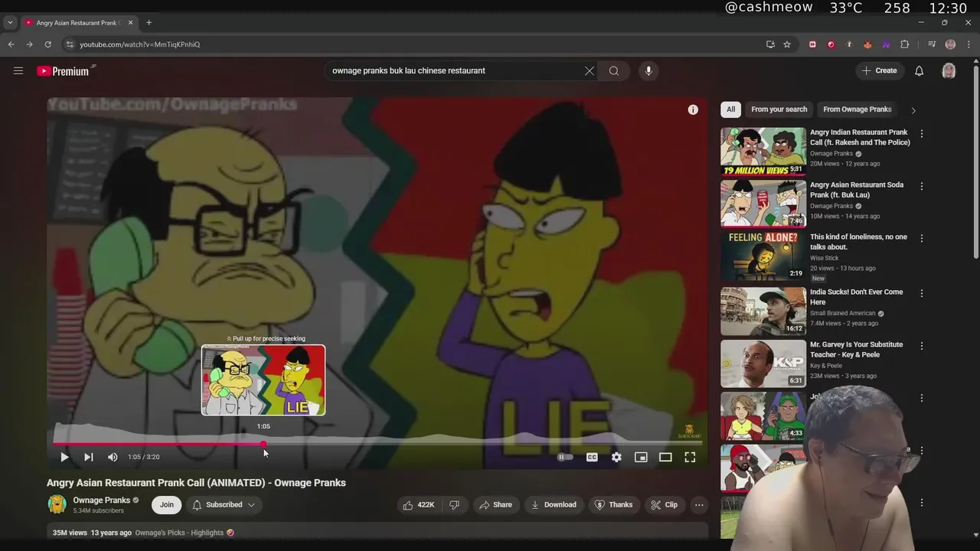Viewport: 980px width, 551px height.
Task: Play the video
Action: point(64,457)
